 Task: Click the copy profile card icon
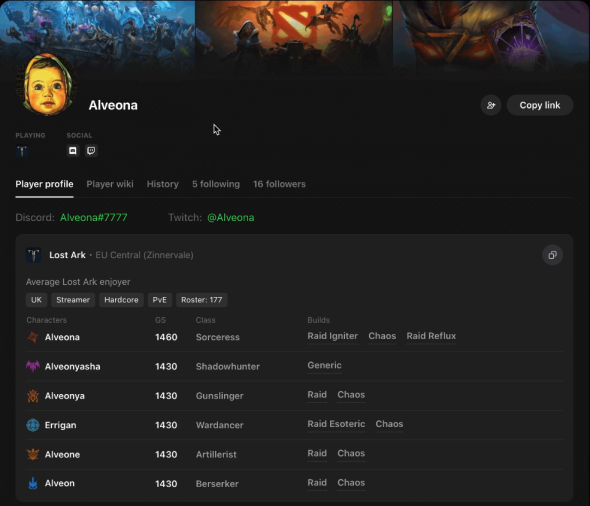(x=552, y=255)
